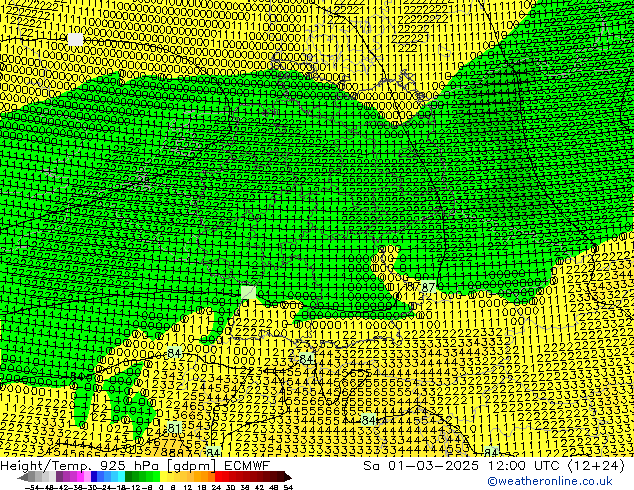Click the 'Height/Temp. 925 hPa' map title

(x=79, y=465)
